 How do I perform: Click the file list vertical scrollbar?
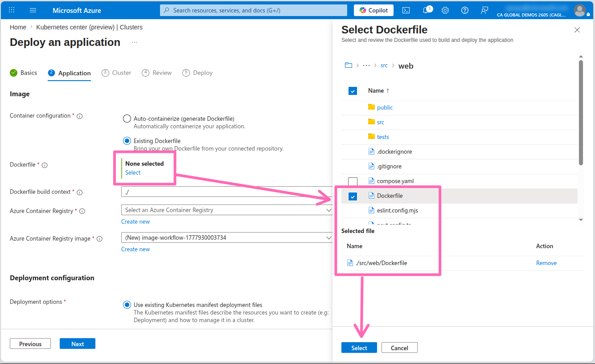pos(581,112)
